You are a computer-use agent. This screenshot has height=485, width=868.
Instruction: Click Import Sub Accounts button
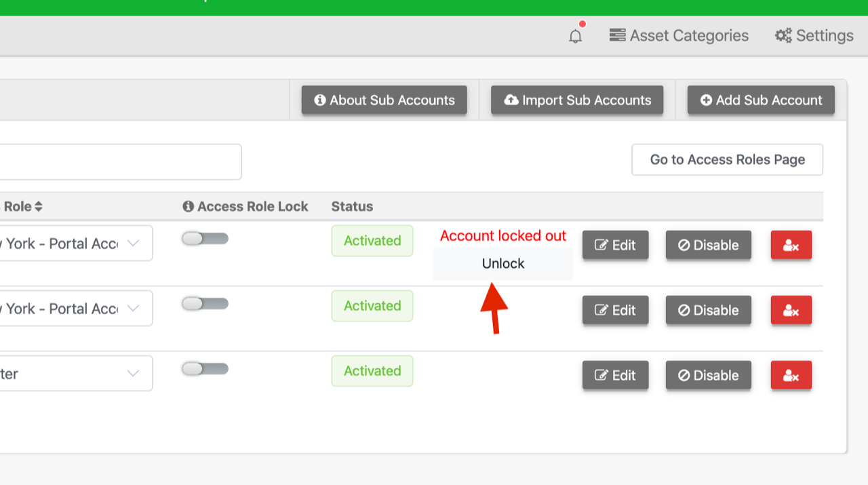click(577, 100)
